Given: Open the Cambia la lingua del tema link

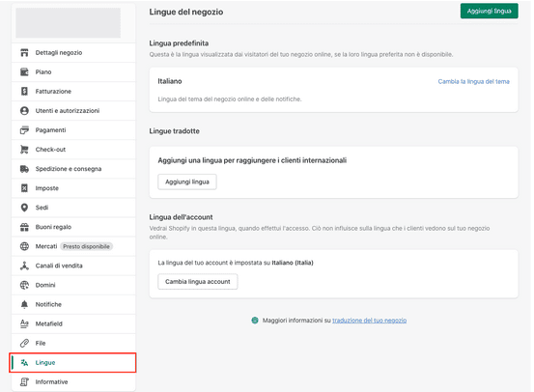Looking at the screenshot, I should tap(474, 82).
